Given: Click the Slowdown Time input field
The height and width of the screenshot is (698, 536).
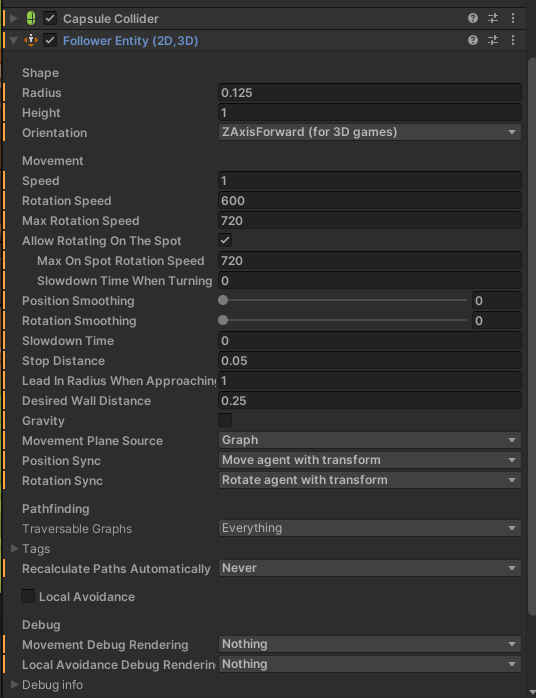Looking at the screenshot, I should (x=370, y=341).
